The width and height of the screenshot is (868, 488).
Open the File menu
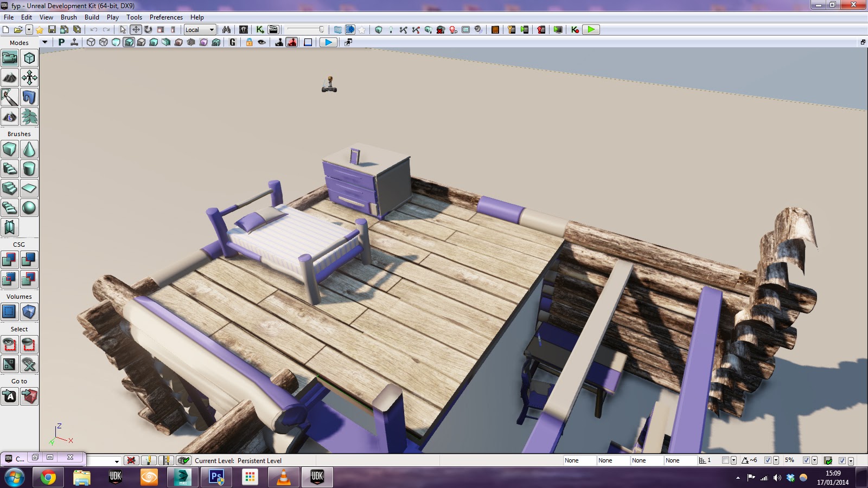pyautogui.click(x=9, y=17)
